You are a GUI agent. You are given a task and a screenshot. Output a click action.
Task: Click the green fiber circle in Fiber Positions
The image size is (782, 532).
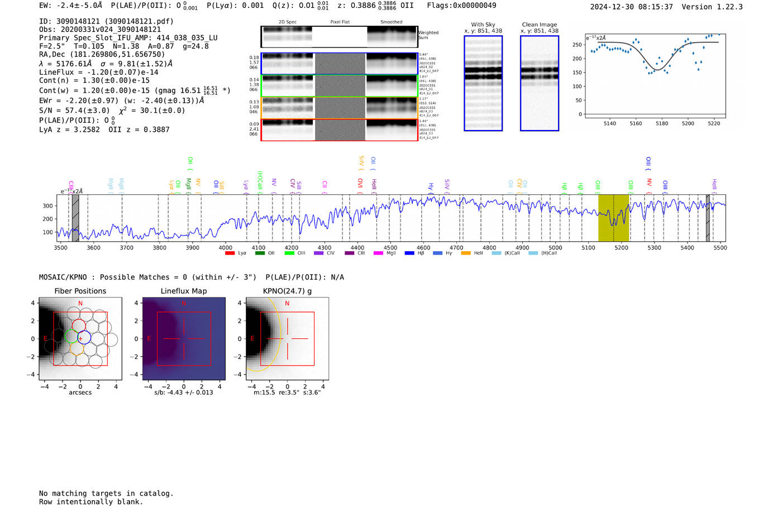coord(71,336)
